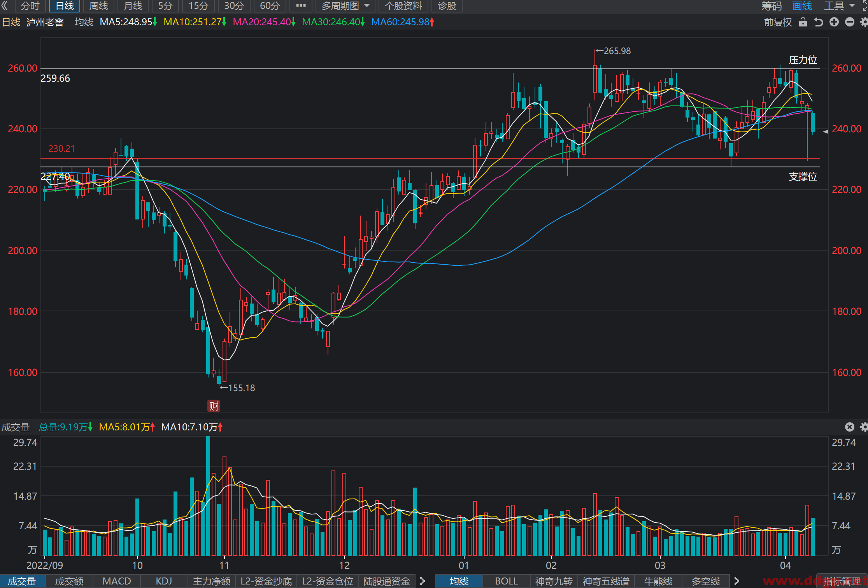868x588 pixels.
Task: Expand more time periods via the ellipsis button
Action: point(301,6)
